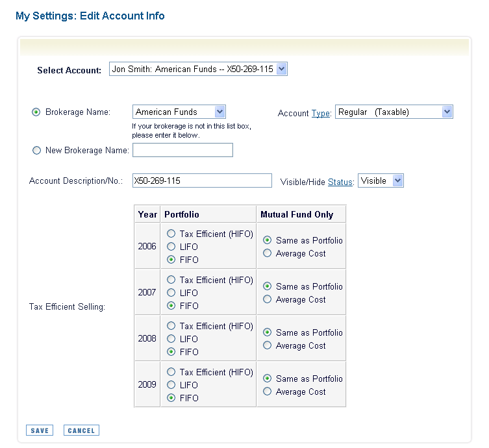
Task: Select the New Brokerage Name radio button
Action: click(x=36, y=151)
